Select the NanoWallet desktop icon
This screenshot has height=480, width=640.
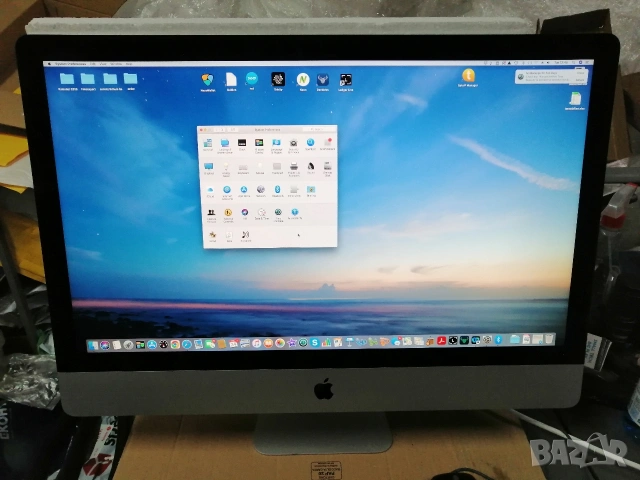tap(208, 82)
